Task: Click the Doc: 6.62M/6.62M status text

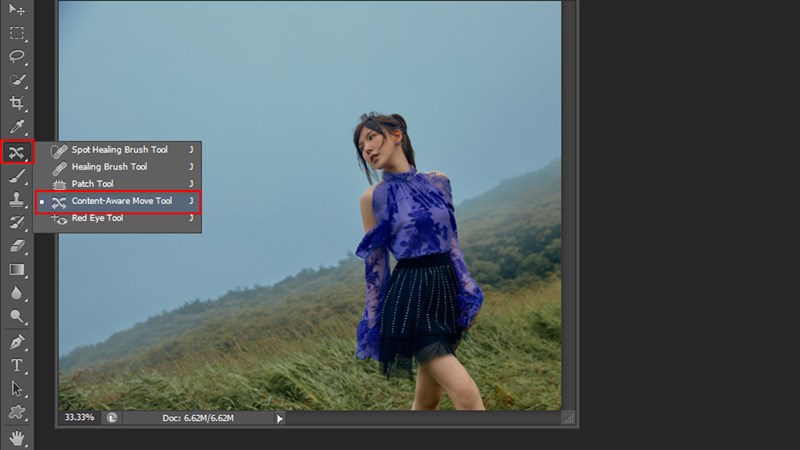Action: click(198, 418)
